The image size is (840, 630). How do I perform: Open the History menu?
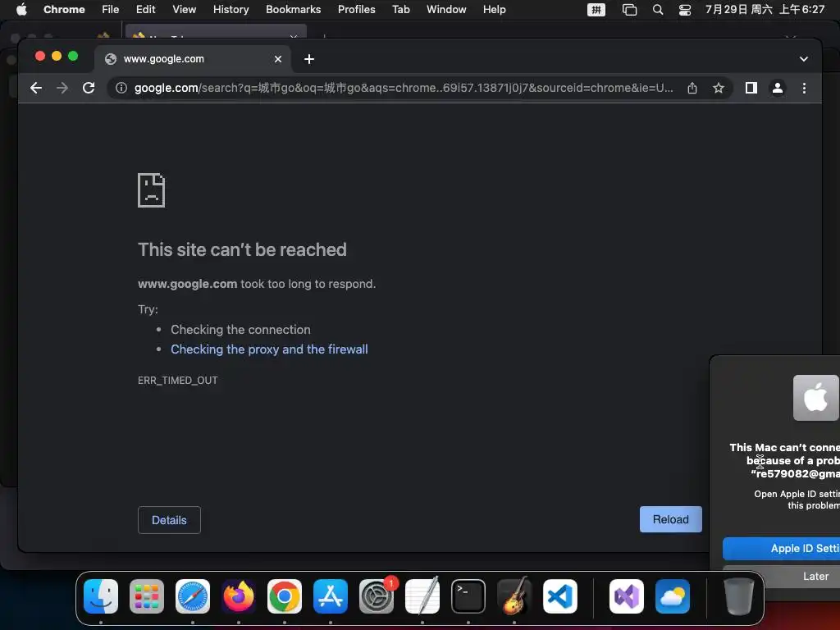pos(231,10)
